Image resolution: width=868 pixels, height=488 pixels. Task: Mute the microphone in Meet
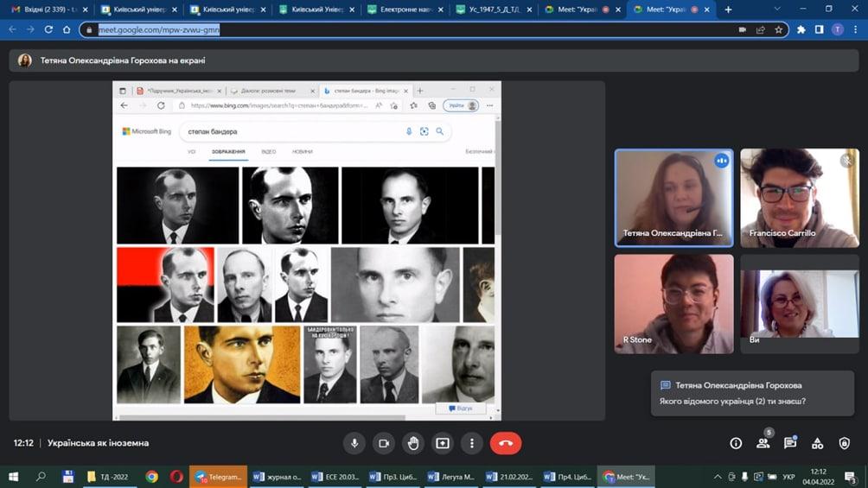pos(354,443)
